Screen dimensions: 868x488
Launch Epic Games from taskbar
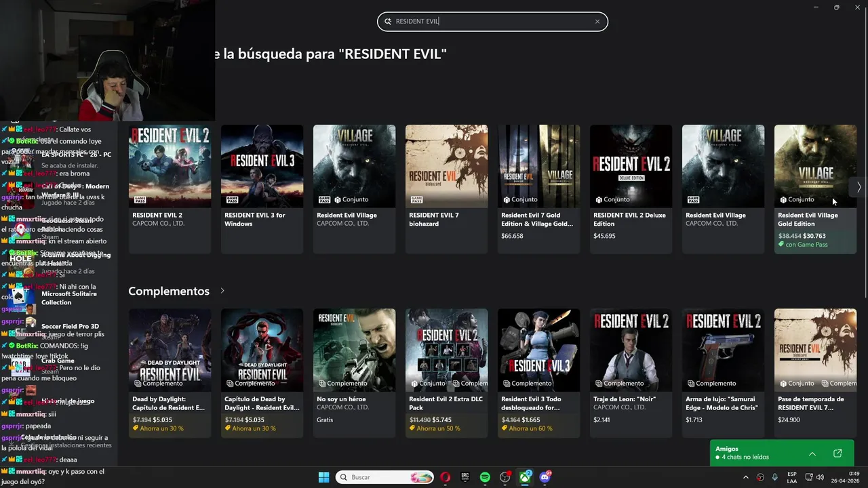(465, 477)
